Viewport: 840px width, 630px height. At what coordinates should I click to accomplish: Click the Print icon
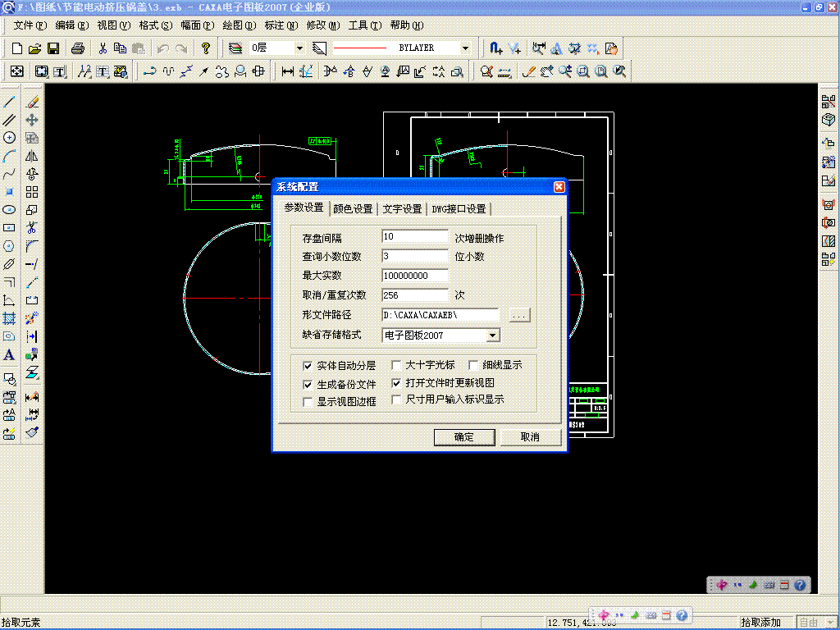(78, 48)
